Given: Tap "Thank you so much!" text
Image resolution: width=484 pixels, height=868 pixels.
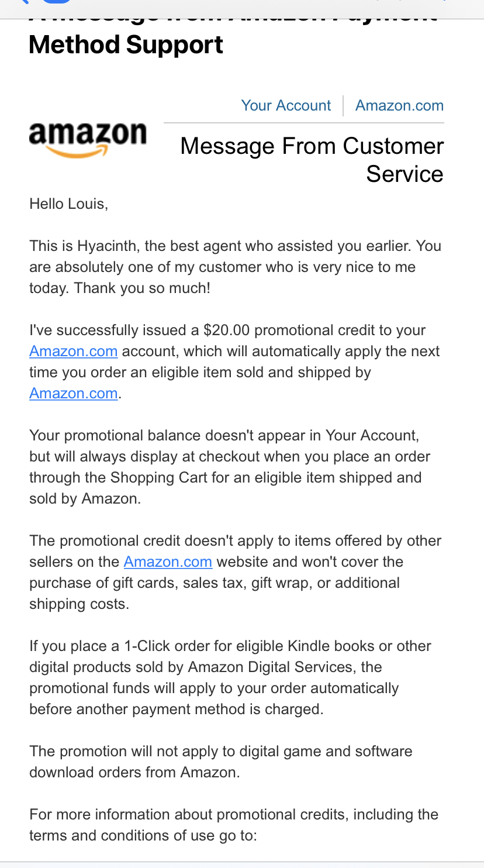Looking at the screenshot, I should click(141, 288).
